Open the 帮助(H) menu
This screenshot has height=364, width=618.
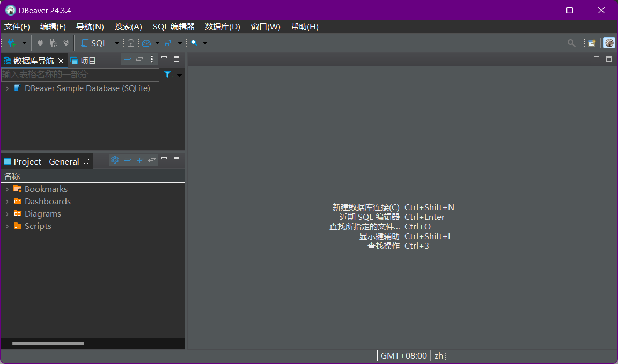click(x=304, y=27)
